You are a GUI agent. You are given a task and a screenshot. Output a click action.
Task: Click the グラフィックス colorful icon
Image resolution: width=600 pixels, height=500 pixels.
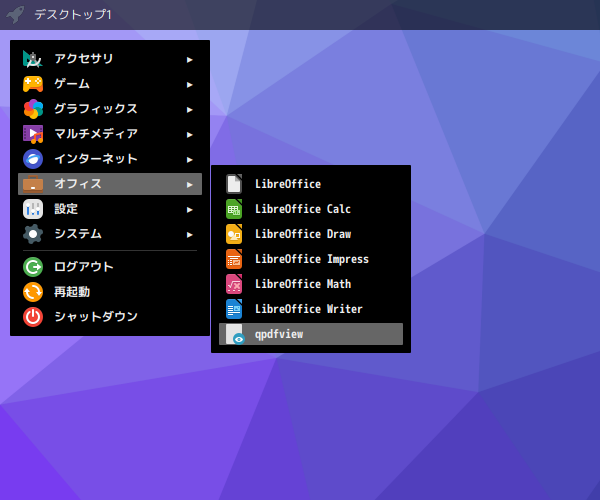coord(33,109)
